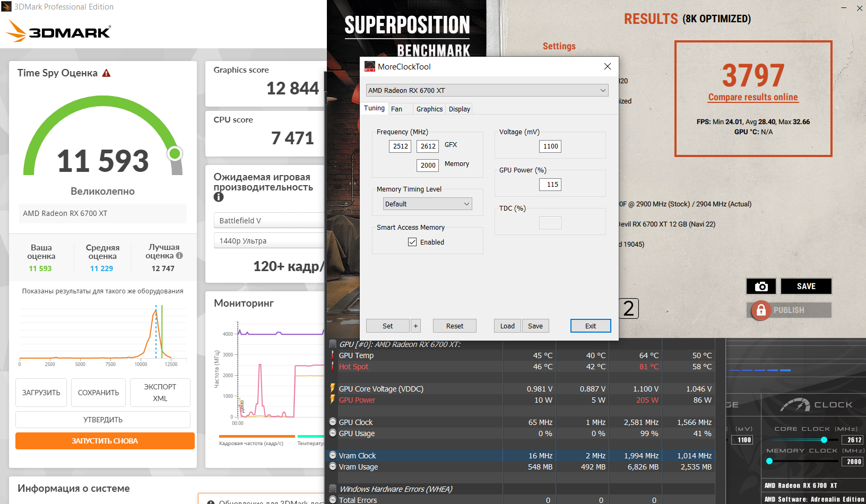Click ЗАПУСТИТЬ СНОВА to rerun benchmark
866x504 pixels.
pyautogui.click(x=105, y=441)
